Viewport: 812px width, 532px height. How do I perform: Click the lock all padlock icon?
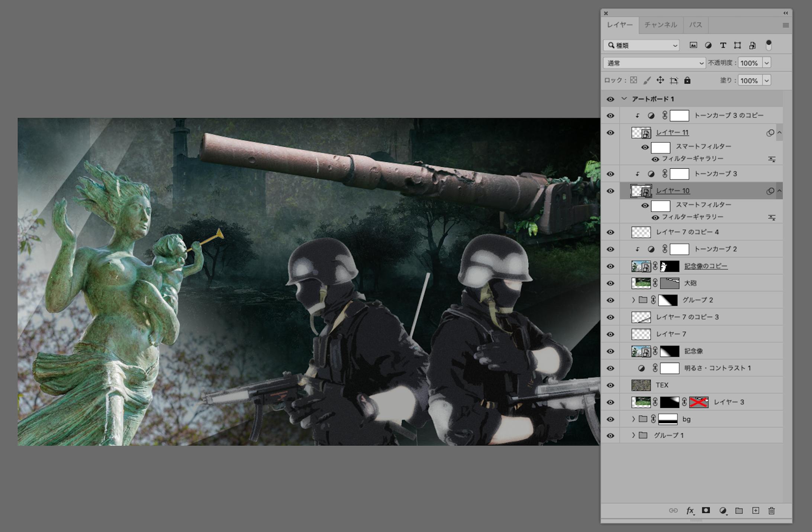pos(687,80)
